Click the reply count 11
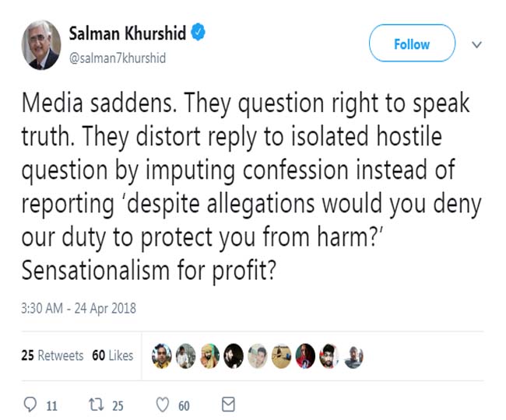Viewport: 506px width, 420px height. pos(52,405)
